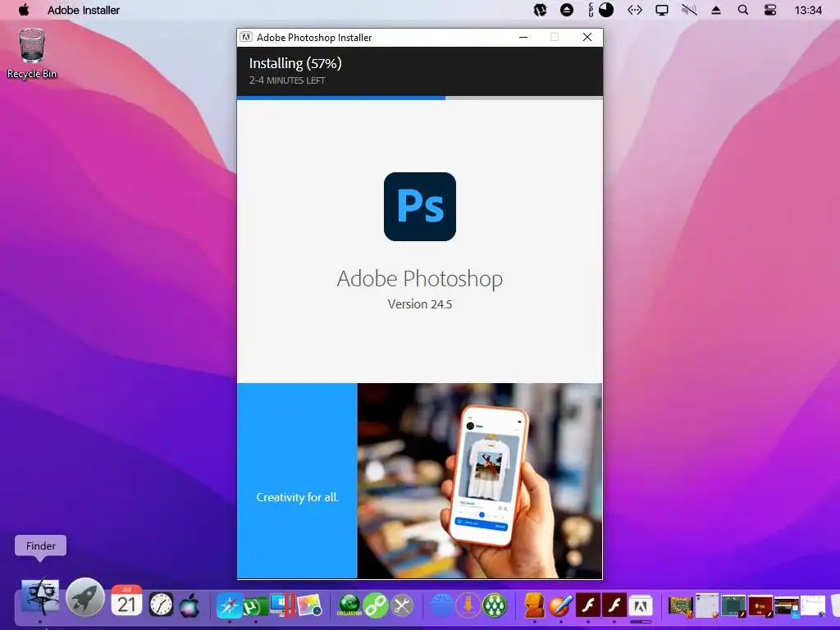Click the 'Installing (57%)' heading
840x630 pixels.
point(295,63)
